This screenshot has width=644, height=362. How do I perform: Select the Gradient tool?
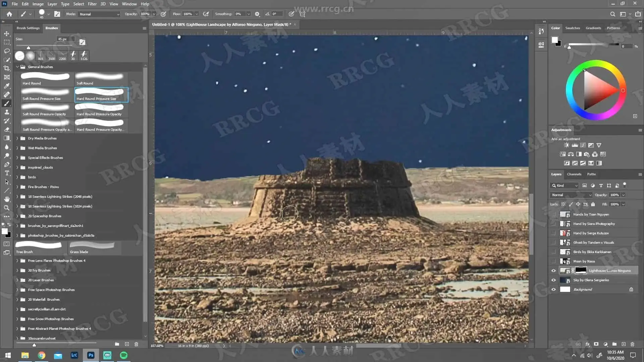tap(7, 138)
